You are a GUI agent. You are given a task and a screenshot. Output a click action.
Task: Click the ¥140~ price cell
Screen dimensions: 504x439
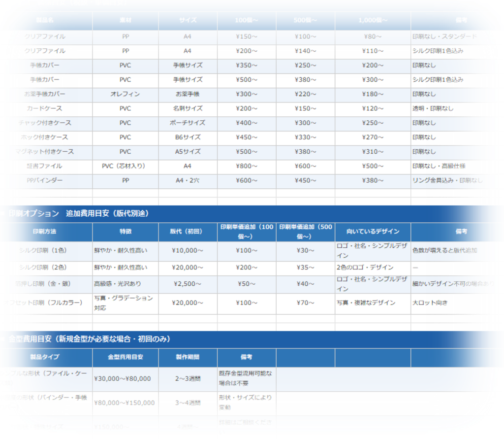(x=305, y=51)
